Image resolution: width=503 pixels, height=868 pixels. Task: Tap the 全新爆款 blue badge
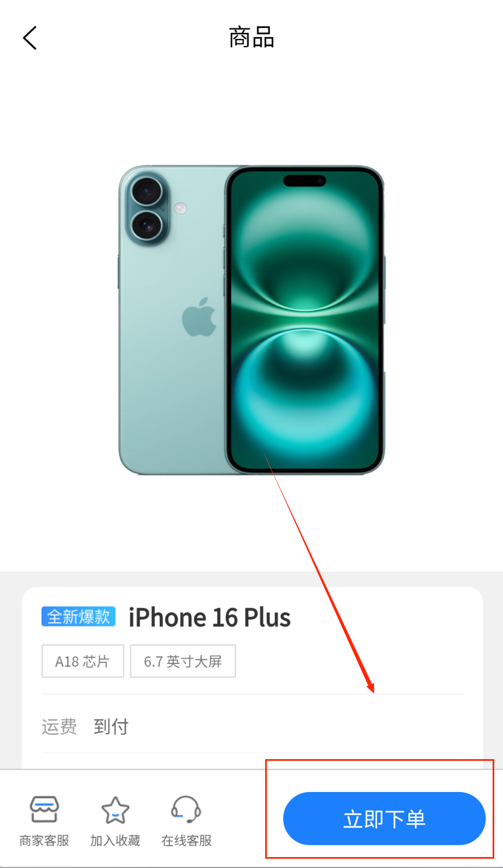tap(78, 616)
